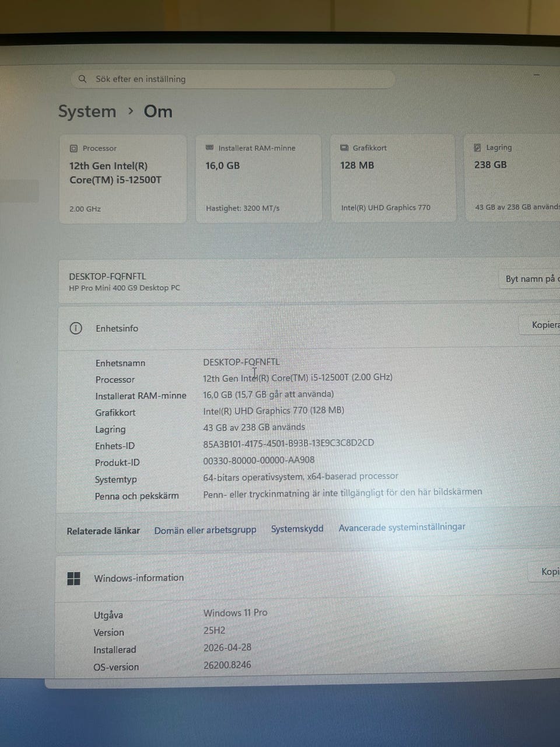Open Avancerade systeminställningar link
560x747 pixels.
(x=402, y=527)
